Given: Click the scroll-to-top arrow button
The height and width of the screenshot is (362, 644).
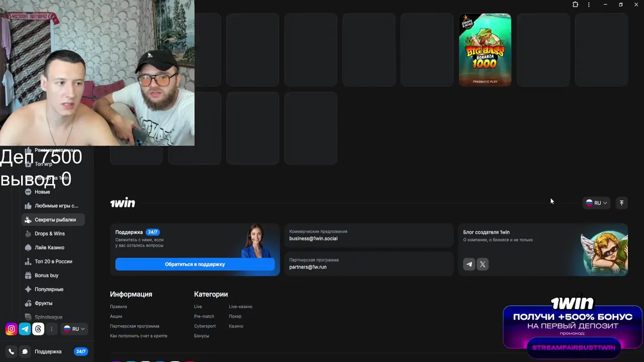Looking at the screenshot, I should [621, 203].
